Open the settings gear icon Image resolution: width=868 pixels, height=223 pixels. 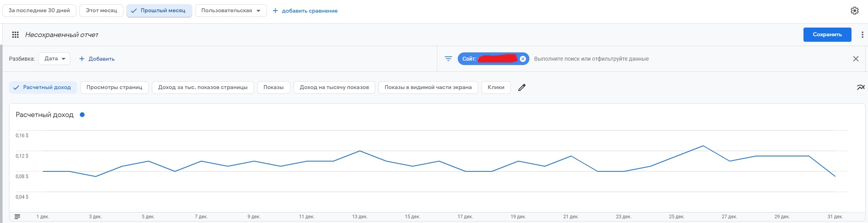click(854, 11)
